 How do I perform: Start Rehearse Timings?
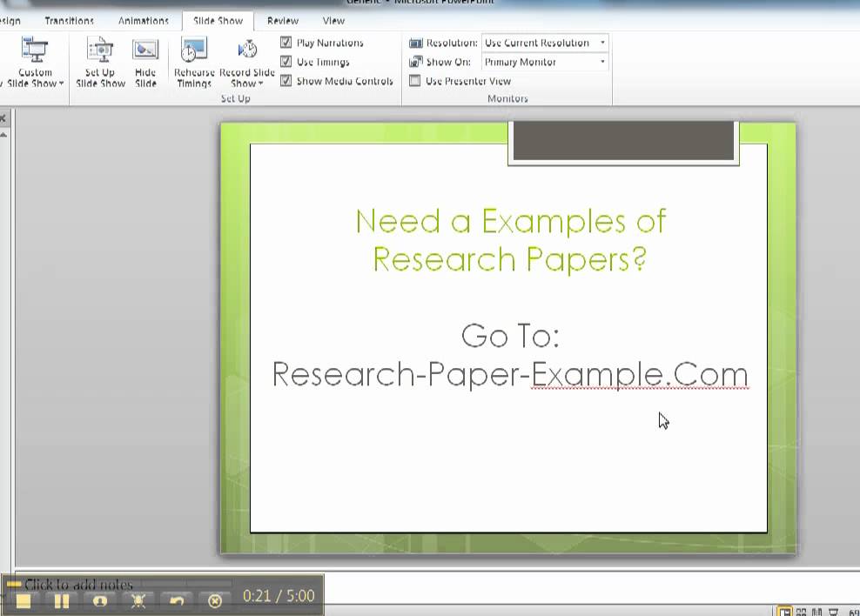(194, 62)
